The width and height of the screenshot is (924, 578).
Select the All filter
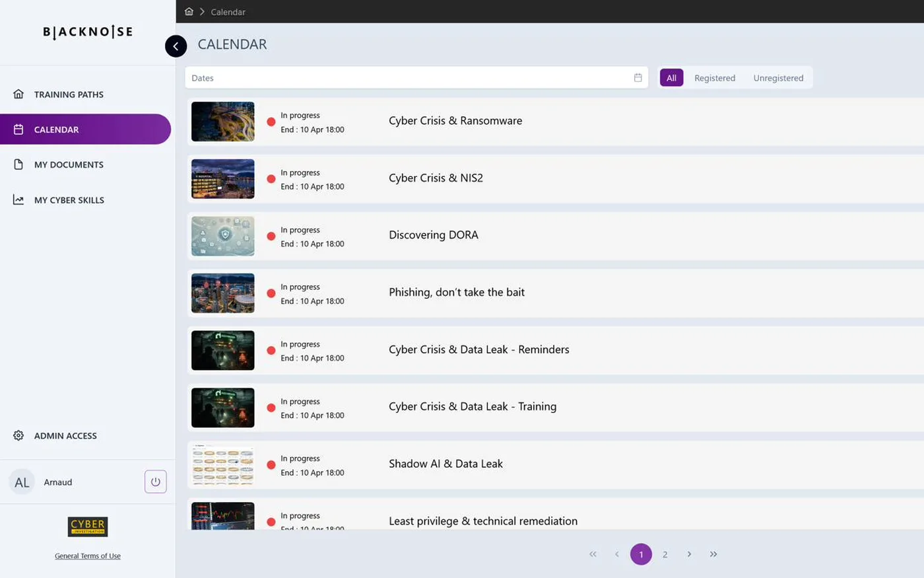pyautogui.click(x=671, y=77)
